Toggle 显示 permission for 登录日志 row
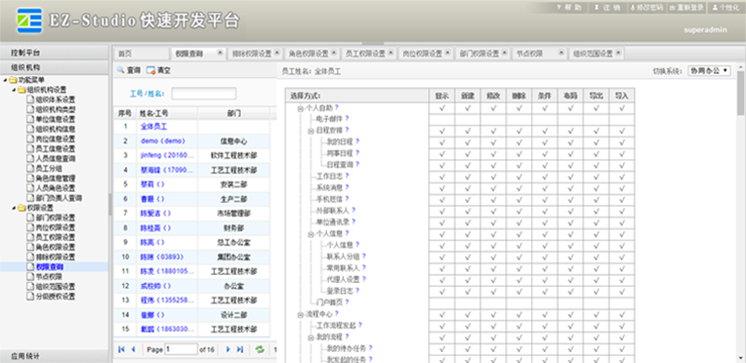 [442, 291]
